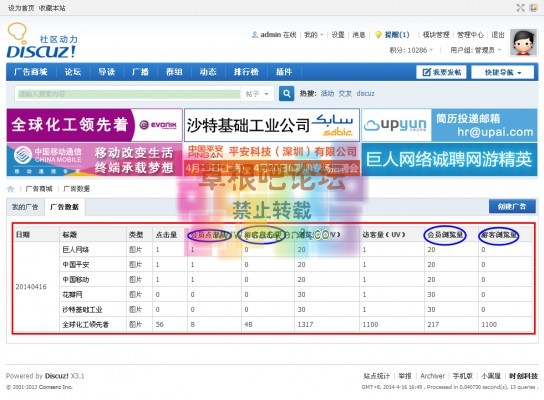Click the 1317 value cell
The width and height of the screenshot is (544, 400).
click(x=305, y=324)
